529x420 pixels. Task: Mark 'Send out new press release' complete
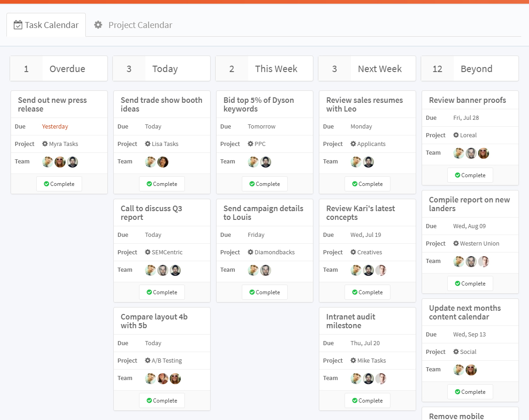click(x=59, y=184)
